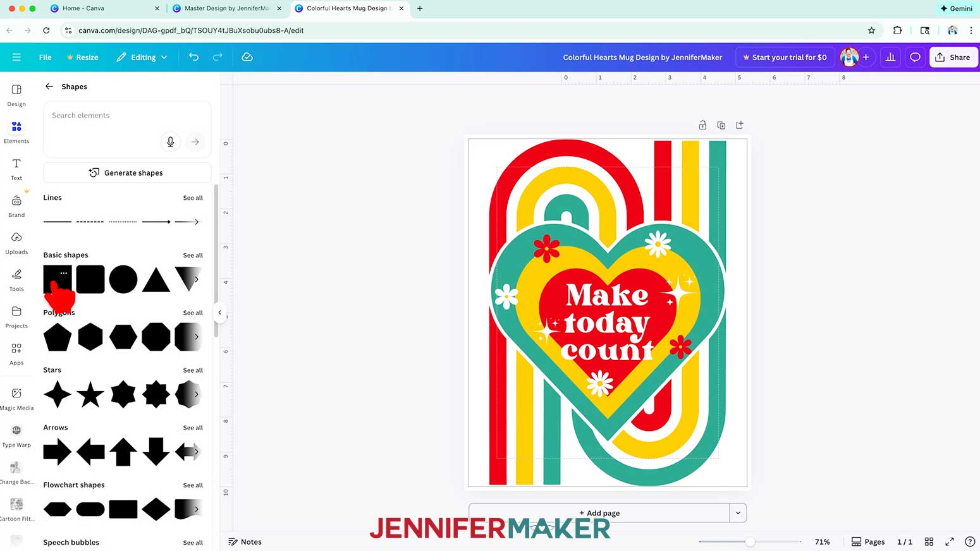Add the circle shape
Screen dimensions: 980x551
point(123,279)
